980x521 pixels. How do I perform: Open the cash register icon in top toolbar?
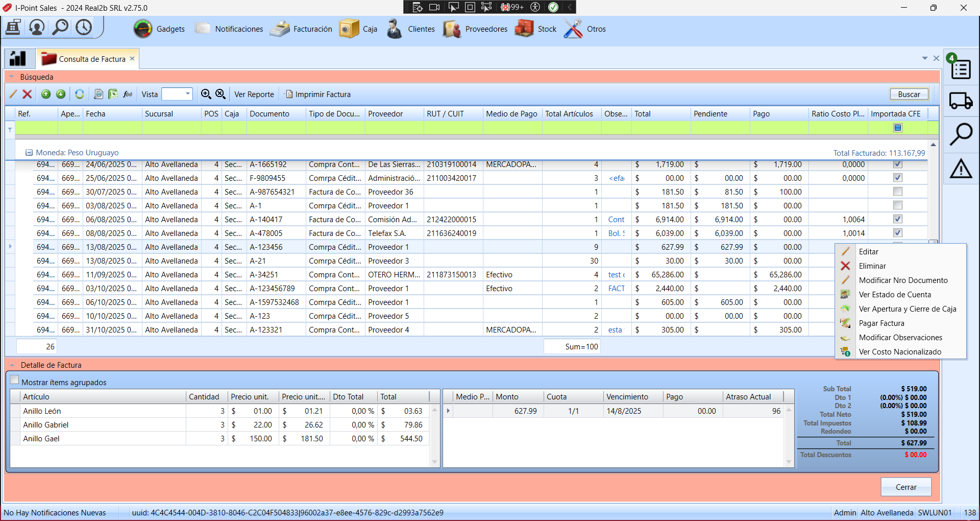pyautogui.click(x=13, y=27)
